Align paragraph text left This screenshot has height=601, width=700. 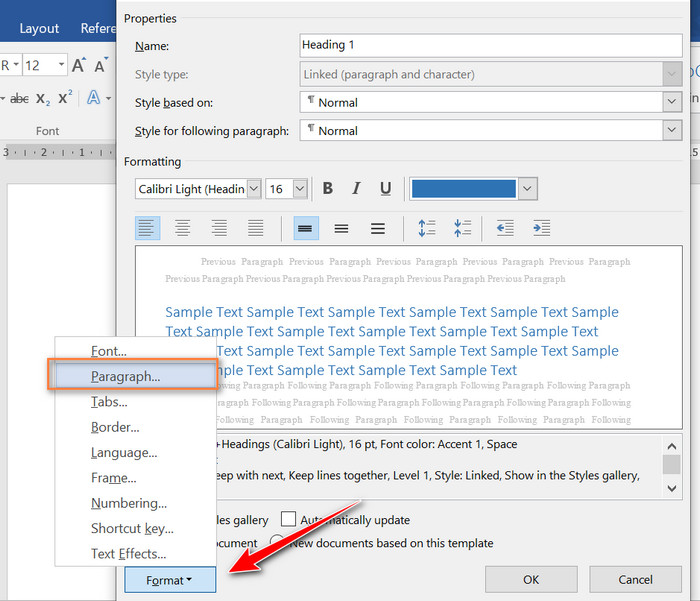click(147, 228)
